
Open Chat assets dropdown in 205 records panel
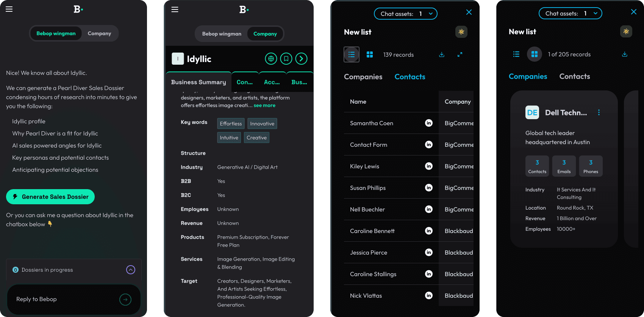pyautogui.click(x=571, y=13)
